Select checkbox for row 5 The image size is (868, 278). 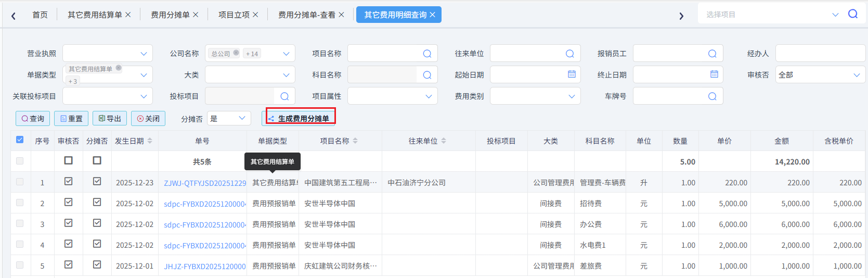pyautogui.click(x=20, y=265)
